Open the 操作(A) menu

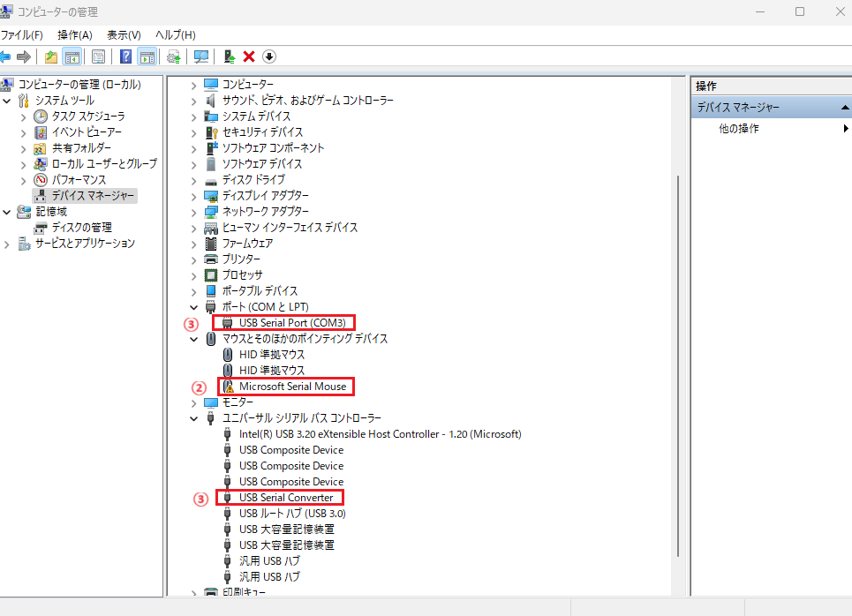point(75,35)
